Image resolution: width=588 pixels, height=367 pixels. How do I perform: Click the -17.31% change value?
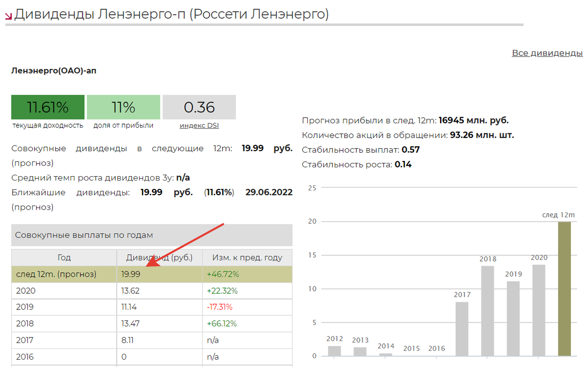[x=220, y=307]
